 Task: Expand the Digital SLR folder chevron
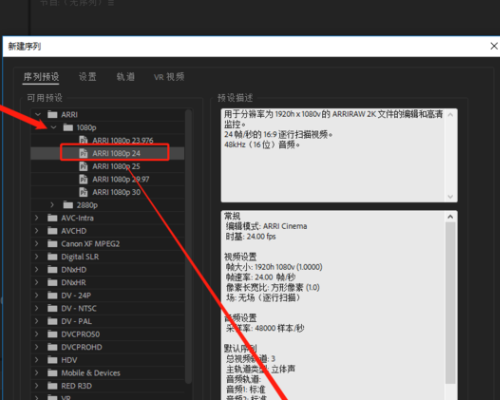[x=37, y=257]
